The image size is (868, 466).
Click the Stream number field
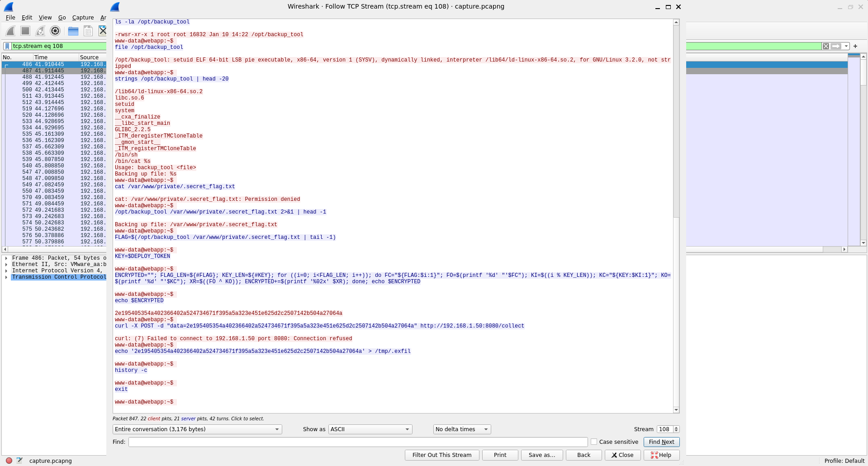click(x=664, y=429)
